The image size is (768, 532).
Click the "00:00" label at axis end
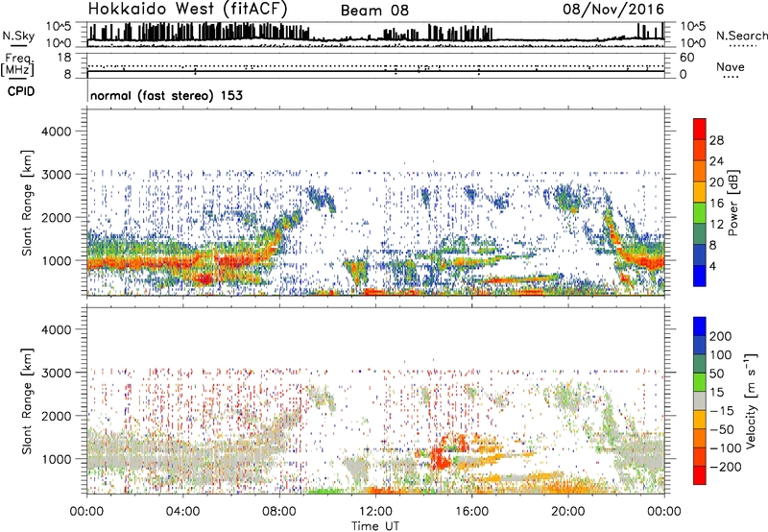(x=663, y=512)
